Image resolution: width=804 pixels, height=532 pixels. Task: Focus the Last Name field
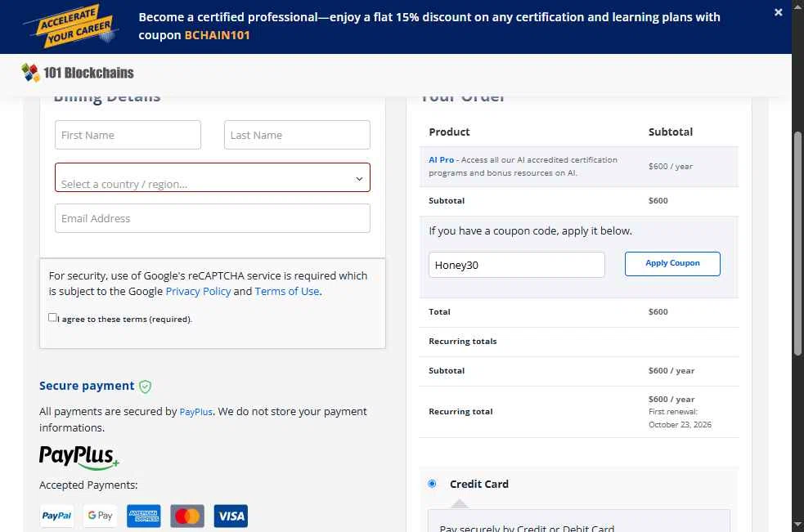click(297, 135)
